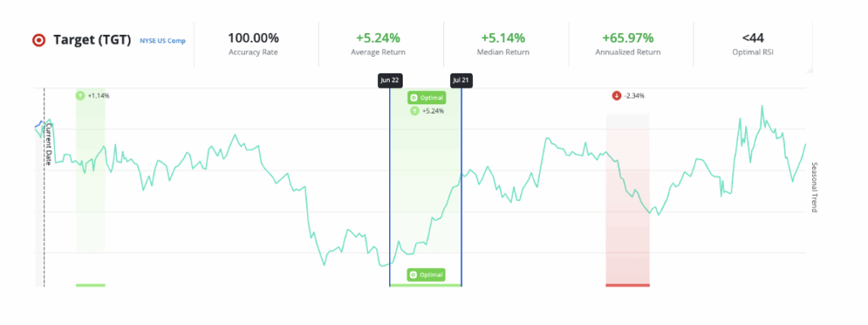The height and width of the screenshot is (325, 868).
Task: Click the <44 Optimal RSI stat
Action: tap(753, 44)
